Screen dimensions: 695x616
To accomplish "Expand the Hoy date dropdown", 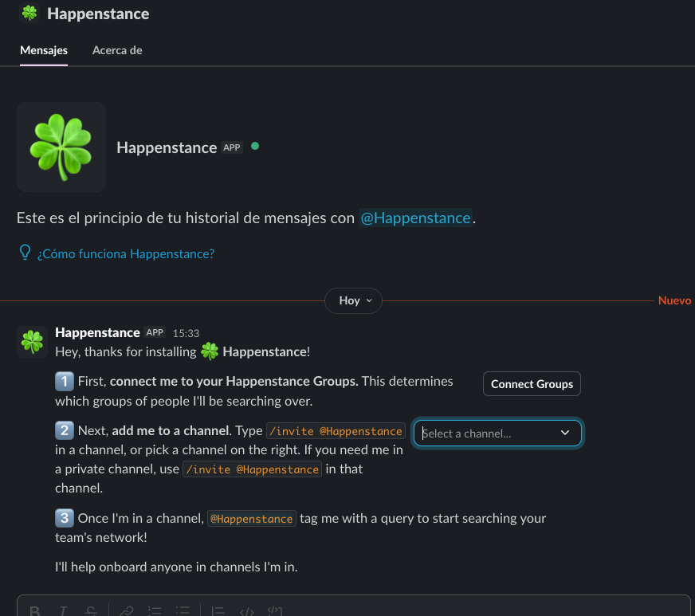I will click(354, 300).
